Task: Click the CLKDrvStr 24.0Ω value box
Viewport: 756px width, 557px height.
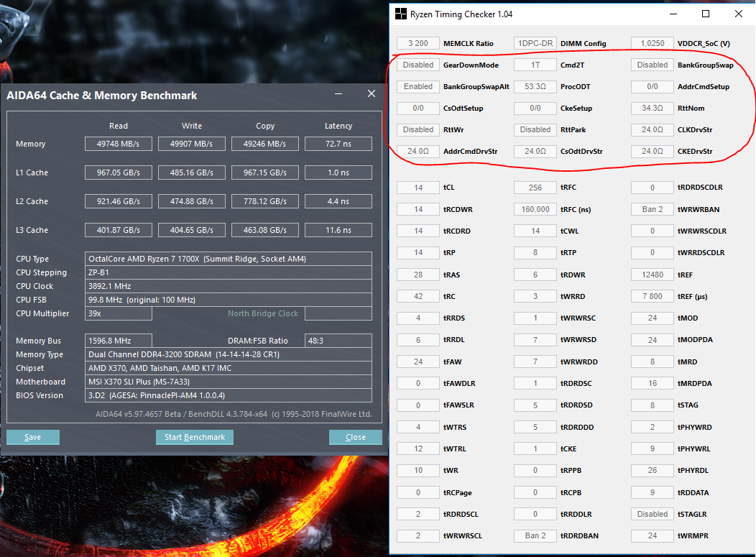Action: coord(653,129)
